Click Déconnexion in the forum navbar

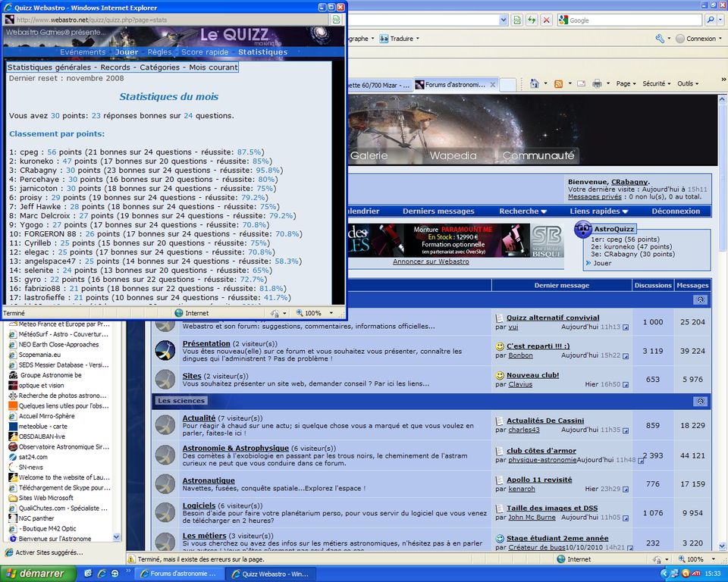[x=676, y=211]
